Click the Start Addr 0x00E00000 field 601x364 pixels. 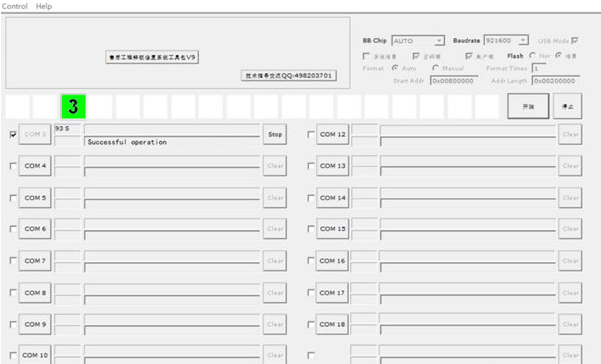pyautogui.click(x=454, y=81)
